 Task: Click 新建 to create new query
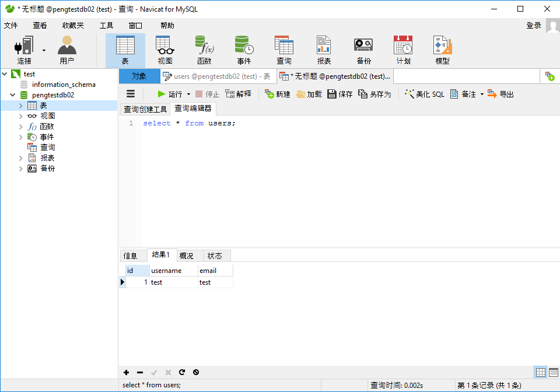coord(278,94)
